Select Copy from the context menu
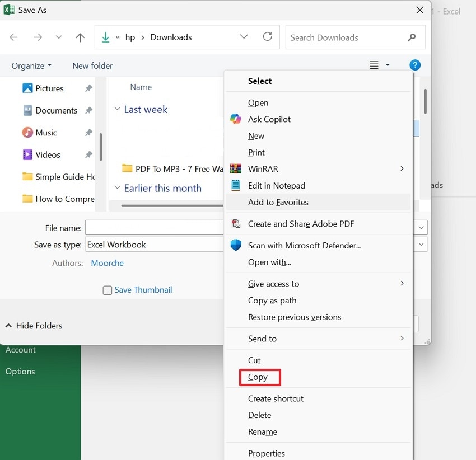The image size is (476, 460). coord(258,377)
